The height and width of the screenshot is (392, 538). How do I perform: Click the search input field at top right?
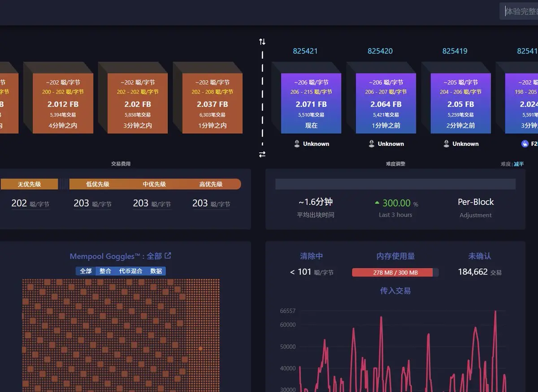(x=519, y=11)
